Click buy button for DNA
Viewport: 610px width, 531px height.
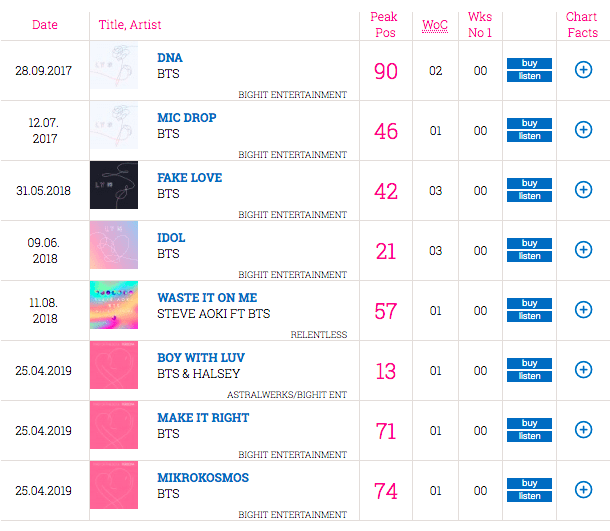pos(529,63)
